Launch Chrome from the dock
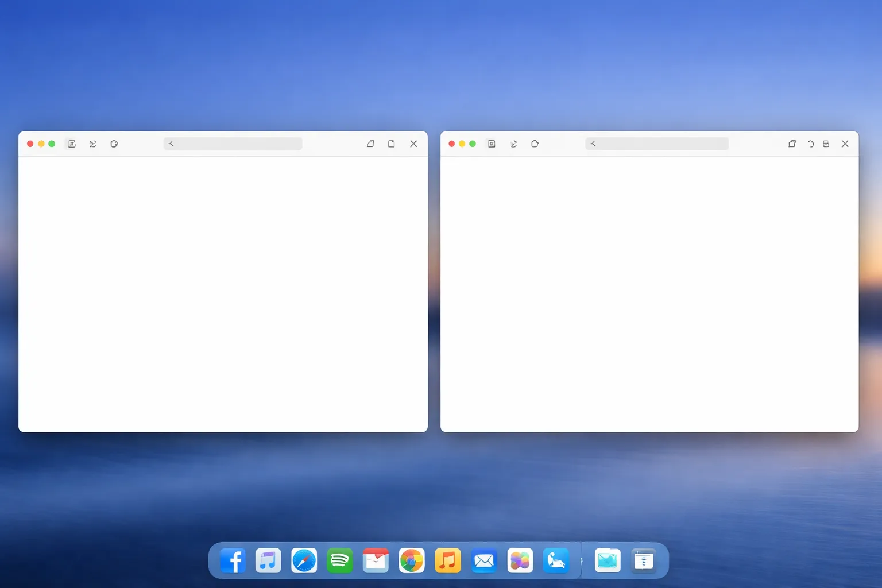Screen dimensions: 882x588 point(412,561)
